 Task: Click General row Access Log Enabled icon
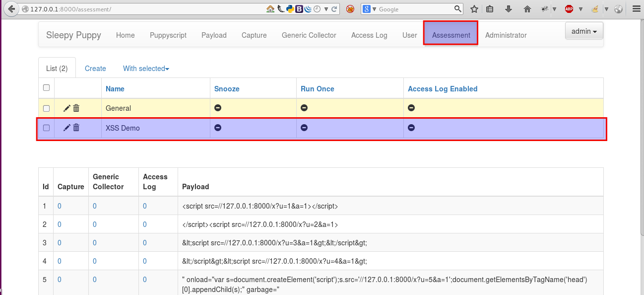point(411,108)
